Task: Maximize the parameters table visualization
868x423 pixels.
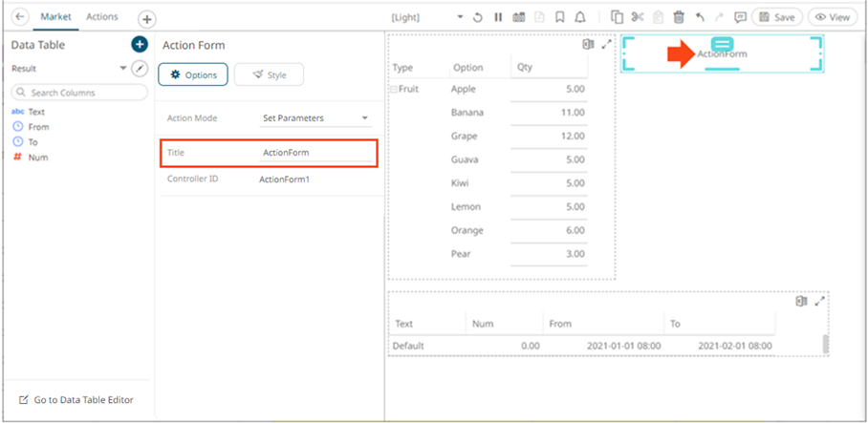Action: (x=820, y=302)
